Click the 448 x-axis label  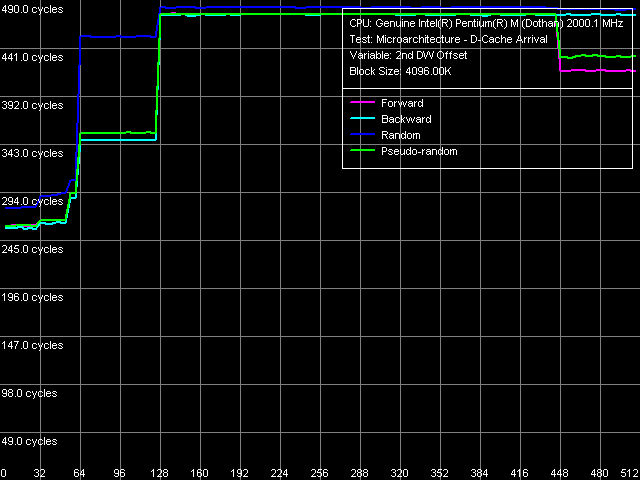click(560, 473)
